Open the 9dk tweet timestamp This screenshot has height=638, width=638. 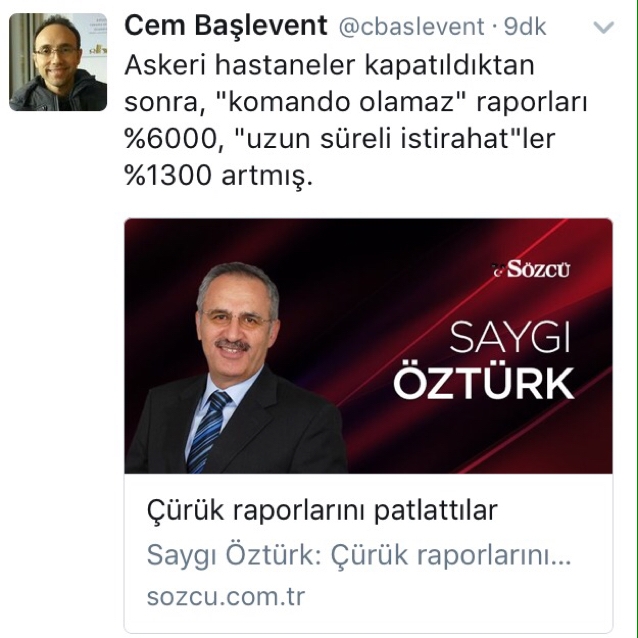(525, 27)
